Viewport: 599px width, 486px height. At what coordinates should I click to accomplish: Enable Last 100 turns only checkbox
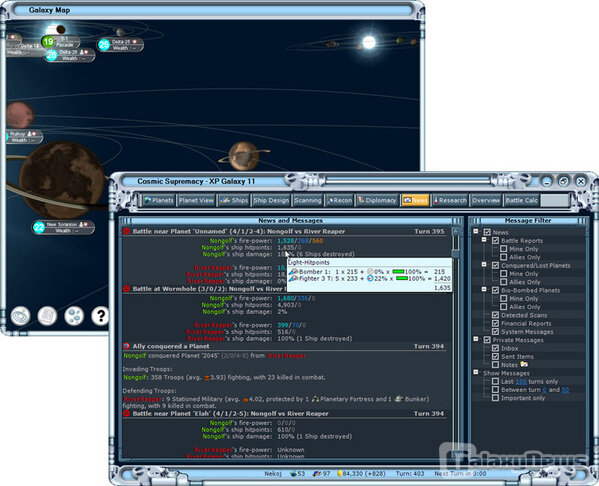[495, 381]
